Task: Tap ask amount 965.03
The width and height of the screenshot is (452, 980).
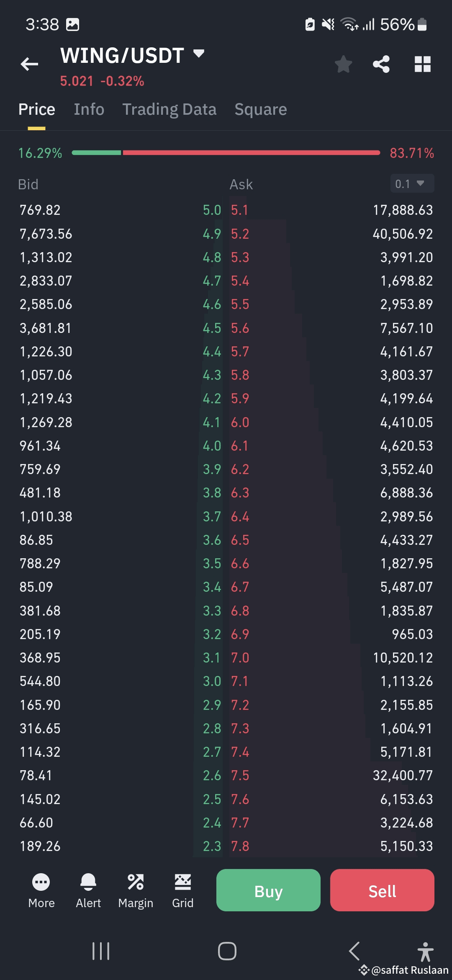Action: point(412,634)
